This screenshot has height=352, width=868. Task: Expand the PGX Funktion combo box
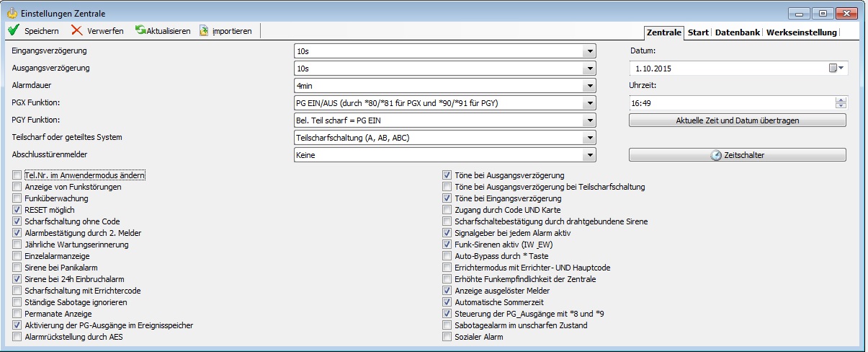click(590, 103)
